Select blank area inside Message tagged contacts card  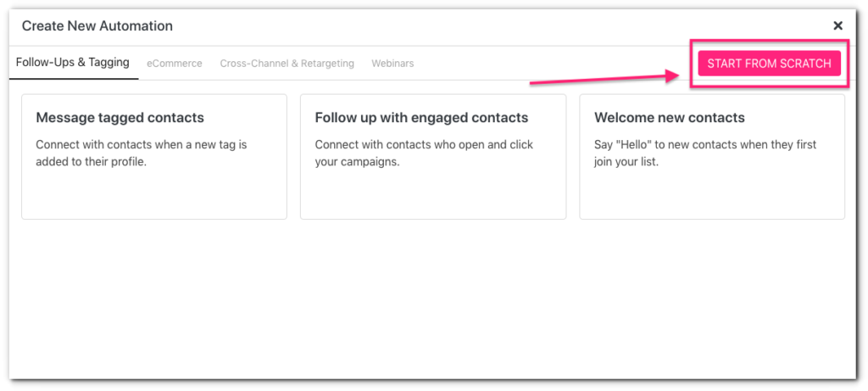(x=154, y=194)
